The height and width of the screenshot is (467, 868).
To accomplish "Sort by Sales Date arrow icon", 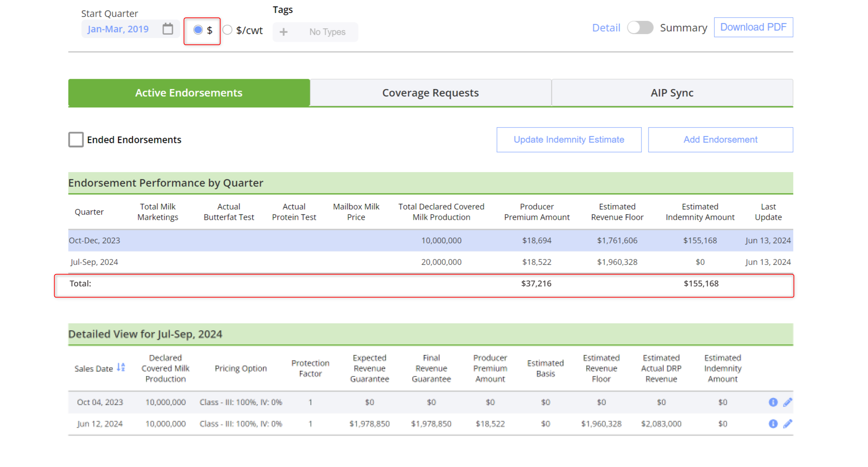I will pyautogui.click(x=121, y=367).
